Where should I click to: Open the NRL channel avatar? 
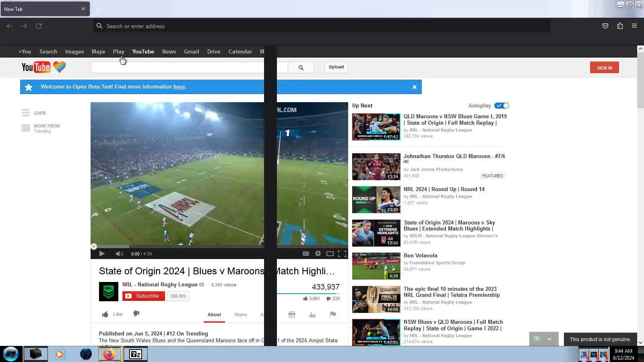[x=109, y=292]
